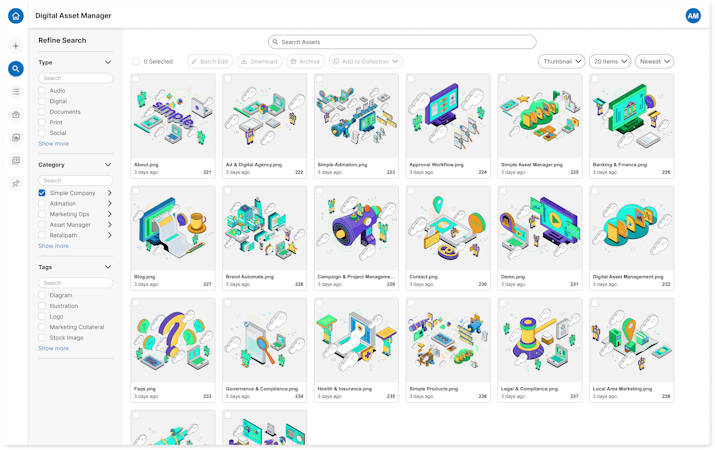Expand the Simple Company category arrow

(x=109, y=193)
